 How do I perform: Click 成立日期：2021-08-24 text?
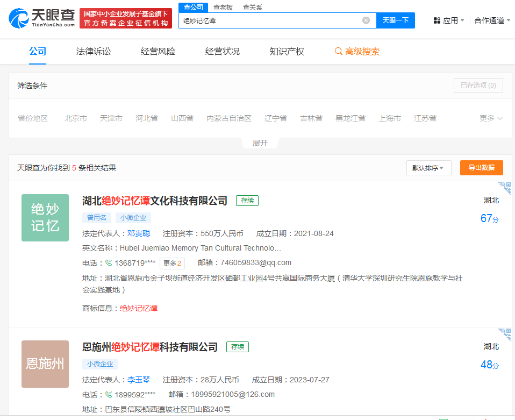pyautogui.click(x=295, y=233)
